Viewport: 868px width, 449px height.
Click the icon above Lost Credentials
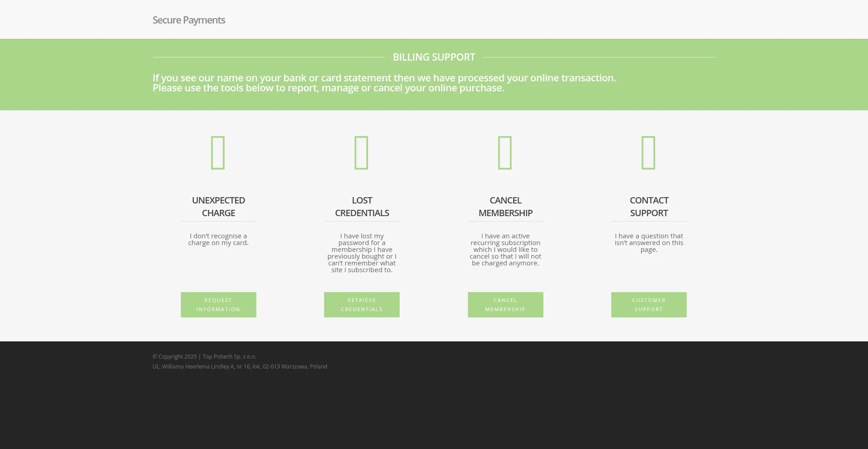[x=362, y=152]
